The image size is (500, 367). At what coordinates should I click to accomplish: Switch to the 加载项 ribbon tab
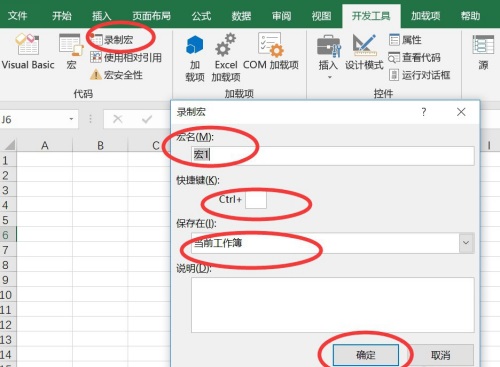[x=425, y=15]
